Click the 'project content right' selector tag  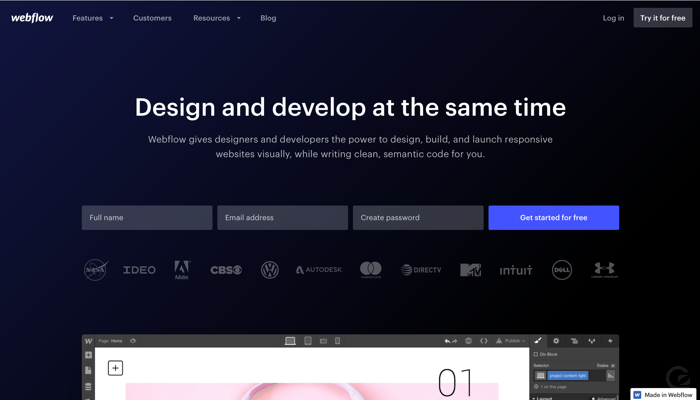[568, 375]
